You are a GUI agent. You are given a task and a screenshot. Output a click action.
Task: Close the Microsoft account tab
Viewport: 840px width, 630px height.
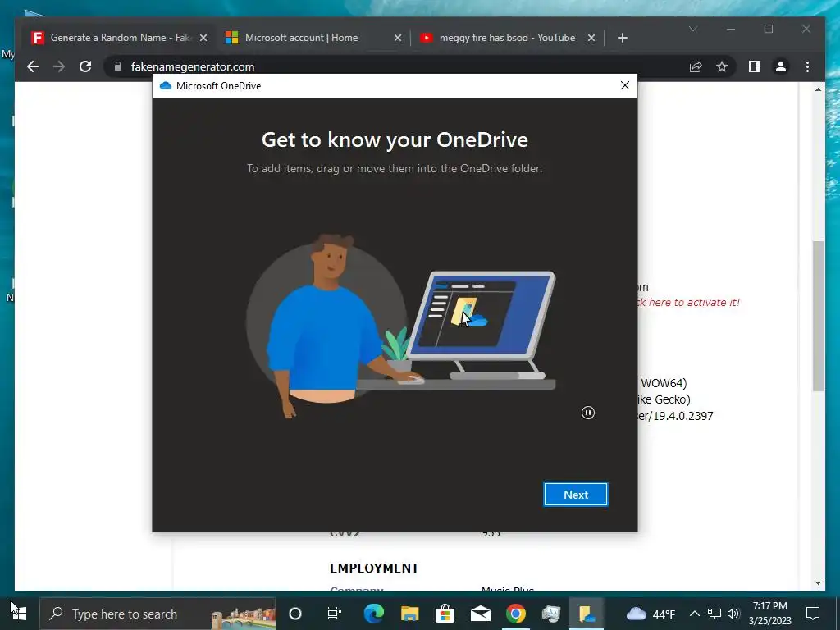tap(398, 38)
